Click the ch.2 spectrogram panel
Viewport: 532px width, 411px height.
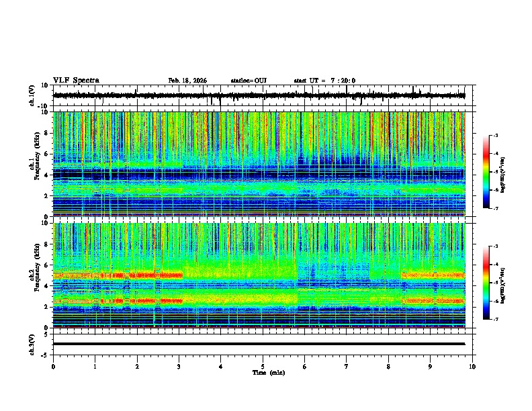259,275
